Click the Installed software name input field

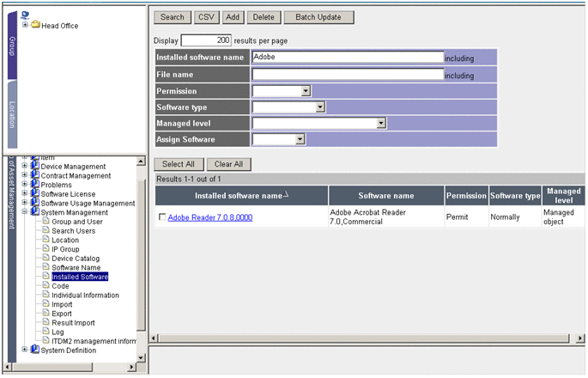pos(347,58)
